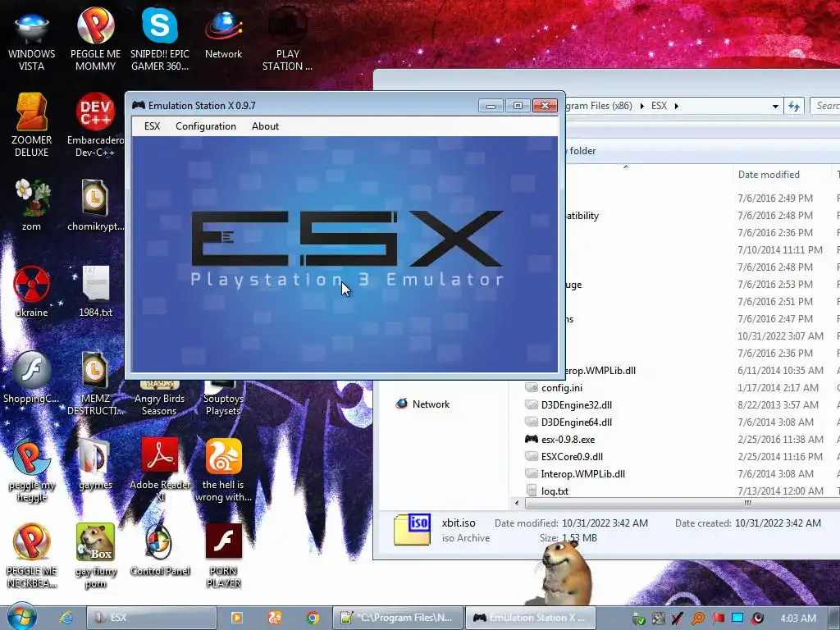Screen dimensions: 840x630
Task: Open UC Browser from the taskbar
Action: point(275,618)
